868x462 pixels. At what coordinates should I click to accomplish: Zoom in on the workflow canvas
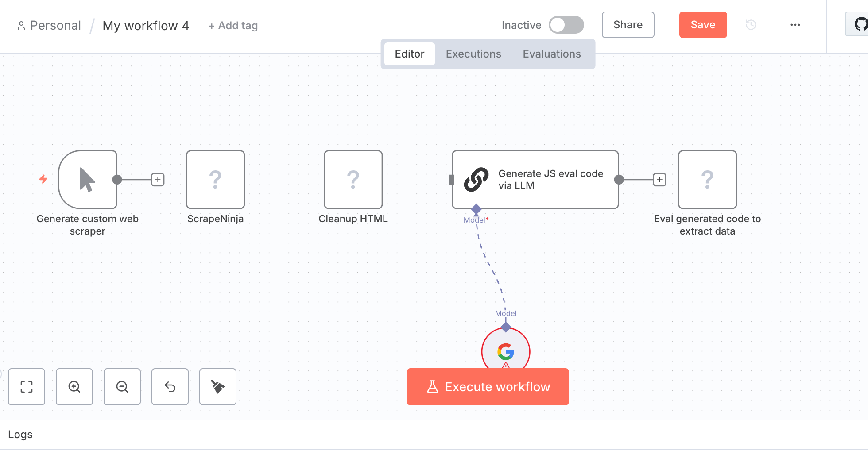click(x=74, y=387)
